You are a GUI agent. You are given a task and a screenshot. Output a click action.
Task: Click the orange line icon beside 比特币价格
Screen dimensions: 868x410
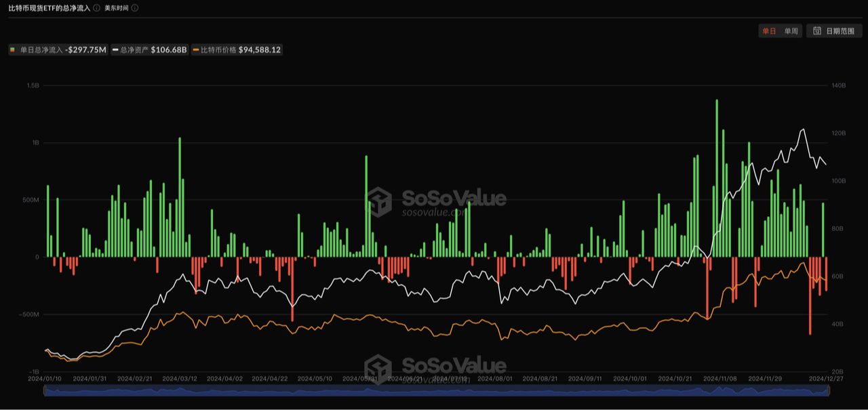[x=196, y=49]
